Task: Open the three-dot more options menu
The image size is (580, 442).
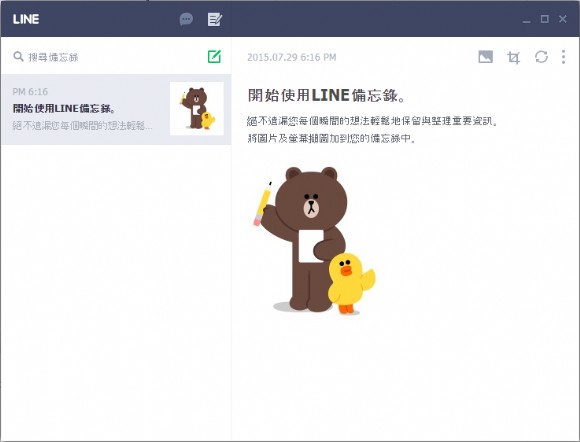Action: (x=563, y=57)
